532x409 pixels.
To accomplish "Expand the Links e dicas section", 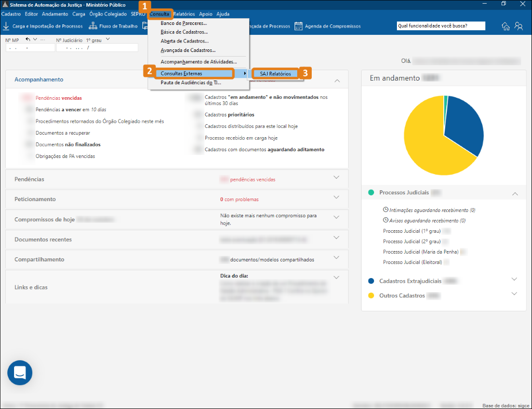I will [336, 278].
